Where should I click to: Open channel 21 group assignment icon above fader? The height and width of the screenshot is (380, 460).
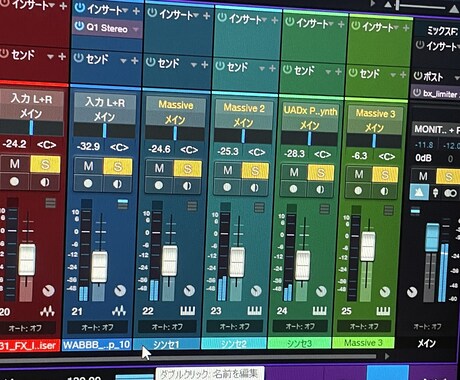coord(123,204)
